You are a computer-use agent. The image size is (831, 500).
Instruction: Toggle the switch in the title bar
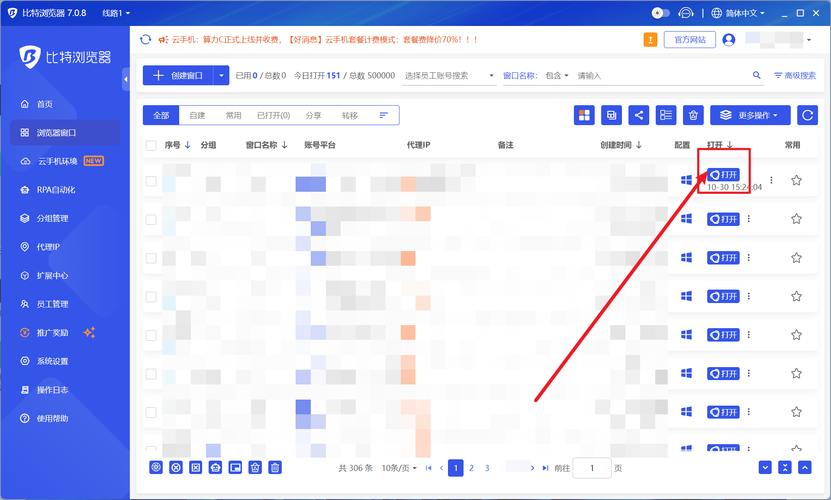(660, 13)
